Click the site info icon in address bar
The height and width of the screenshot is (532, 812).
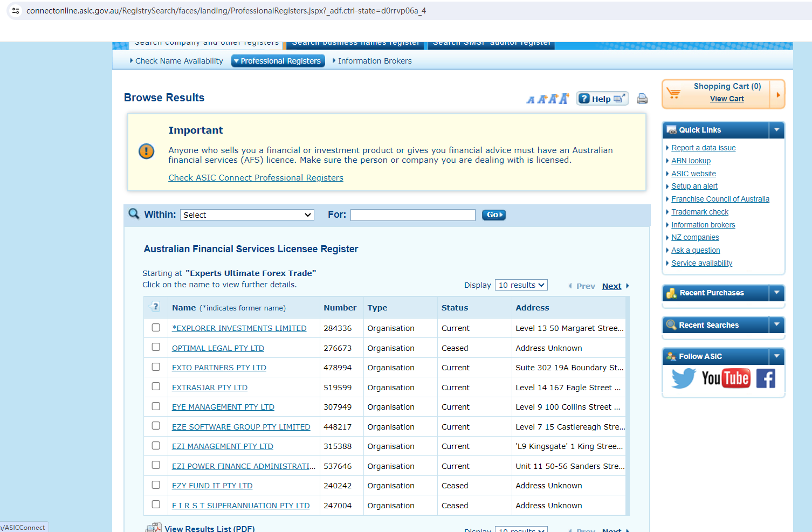[16, 11]
